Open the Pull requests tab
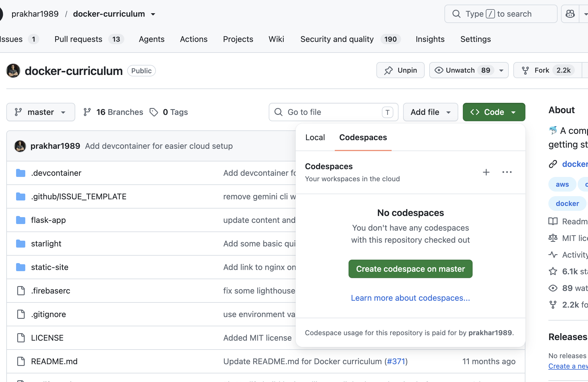Image resolution: width=588 pixels, height=382 pixels. coord(89,39)
